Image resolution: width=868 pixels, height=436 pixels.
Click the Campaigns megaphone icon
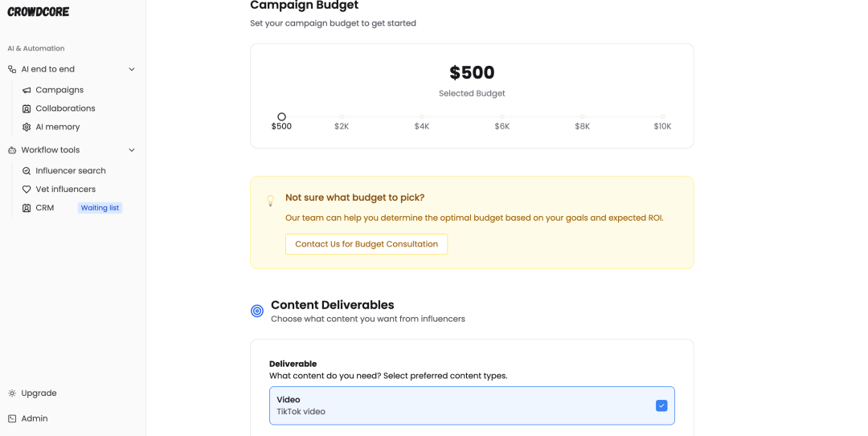[x=27, y=90]
